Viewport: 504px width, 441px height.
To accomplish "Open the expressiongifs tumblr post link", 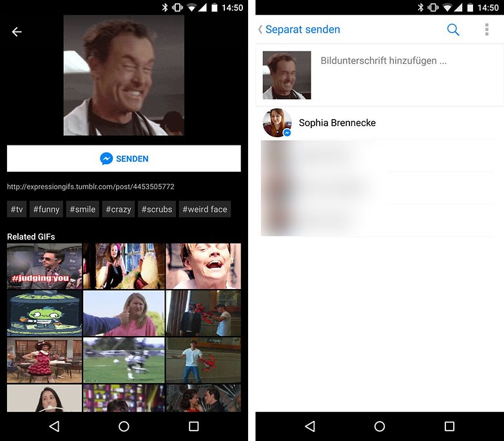I will (91, 187).
